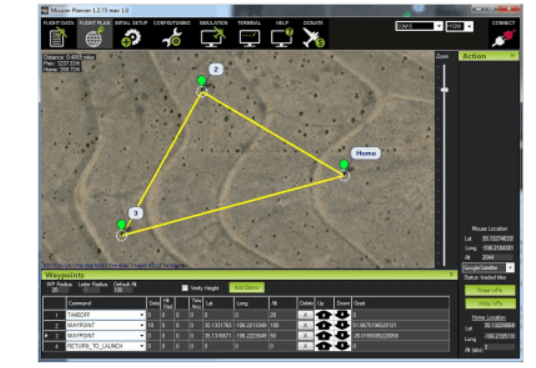Click the Home Location Lat field
536x368 pixels.
(499, 325)
